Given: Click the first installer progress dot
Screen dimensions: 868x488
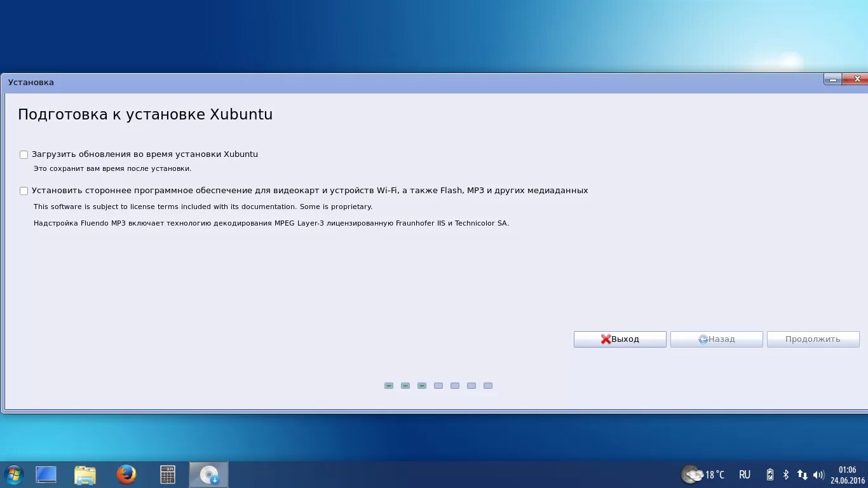Looking at the screenshot, I should point(389,386).
